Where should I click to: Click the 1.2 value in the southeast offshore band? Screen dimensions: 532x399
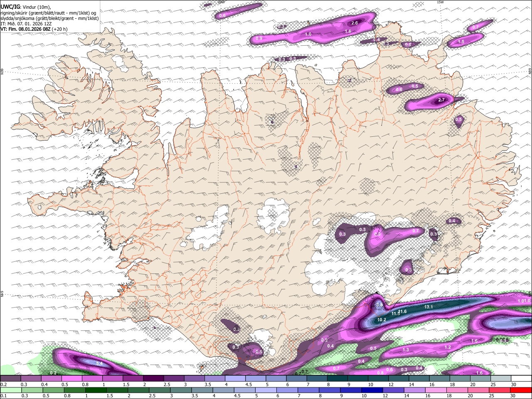point(448,347)
